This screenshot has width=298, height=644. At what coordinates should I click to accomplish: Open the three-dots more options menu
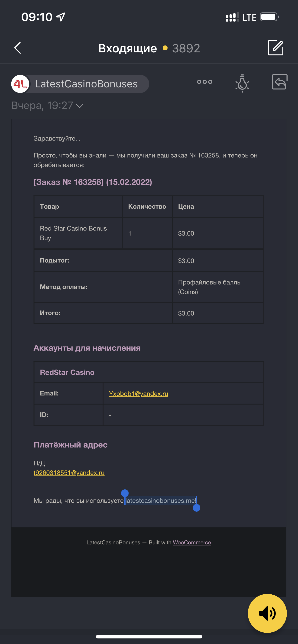click(204, 82)
